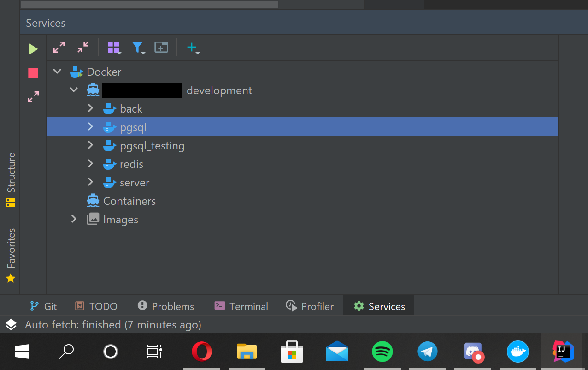Stop the running Docker service
Viewport: 588px width, 370px height.
coord(32,72)
